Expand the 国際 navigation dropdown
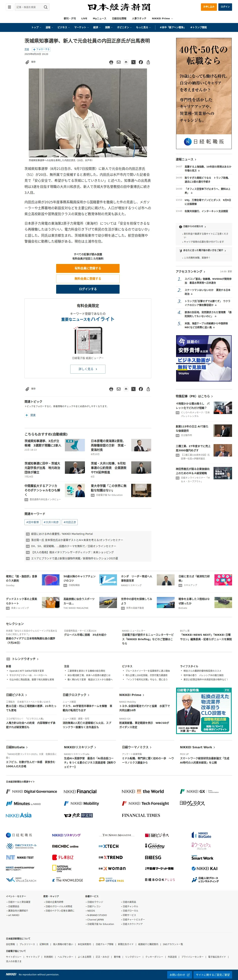 109,27
